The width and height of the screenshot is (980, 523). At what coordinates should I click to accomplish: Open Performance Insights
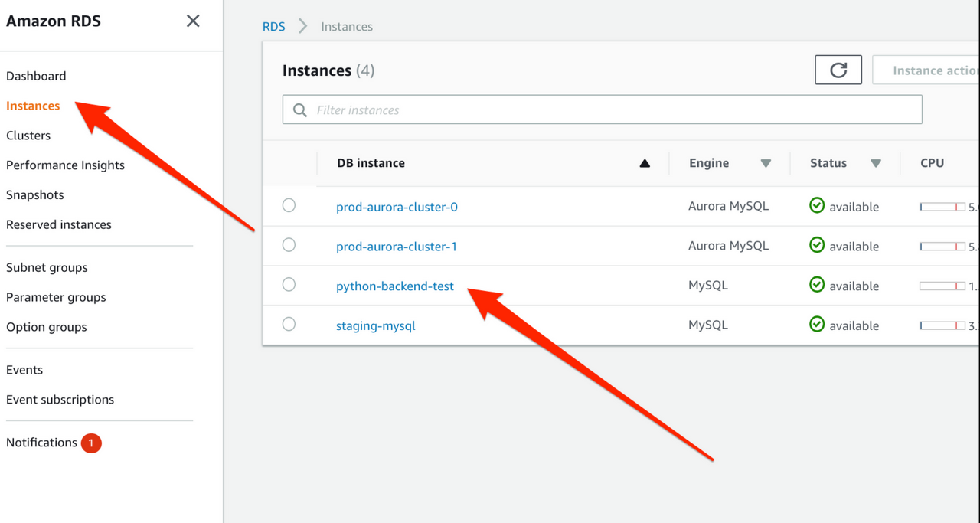click(x=65, y=165)
